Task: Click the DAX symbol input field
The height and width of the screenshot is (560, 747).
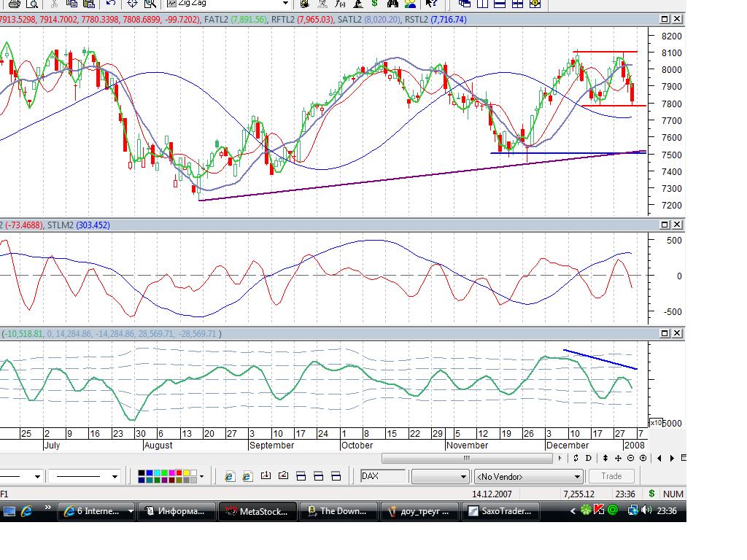Action: [383, 476]
